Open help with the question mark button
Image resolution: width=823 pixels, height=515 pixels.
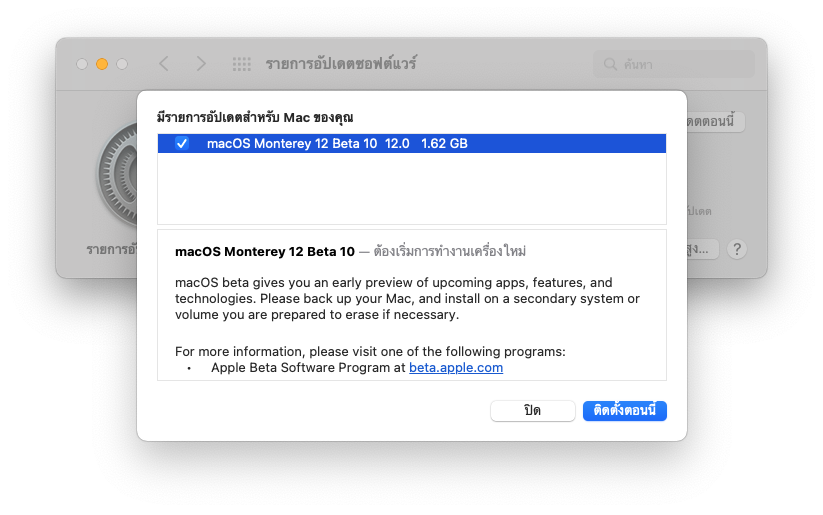click(738, 249)
